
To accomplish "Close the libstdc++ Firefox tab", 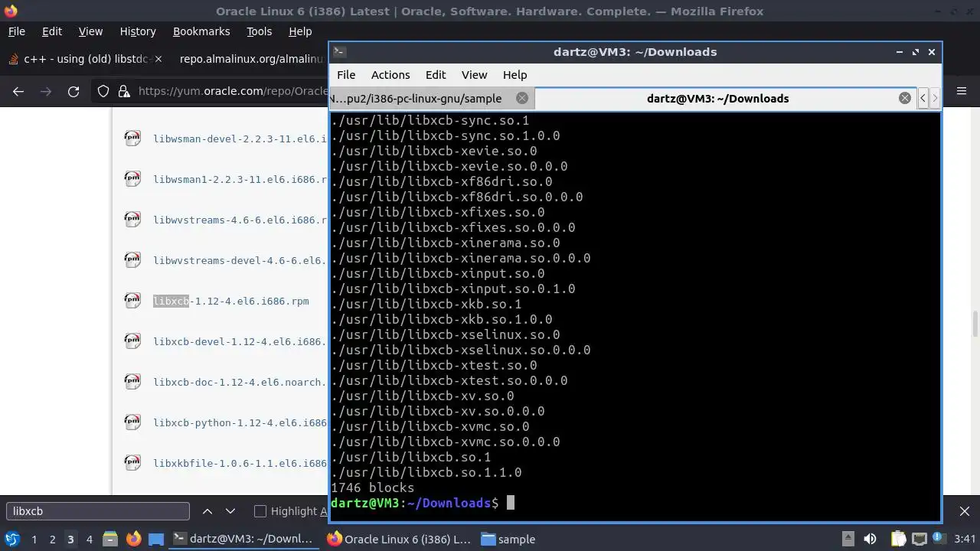I will pyautogui.click(x=158, y=59).
